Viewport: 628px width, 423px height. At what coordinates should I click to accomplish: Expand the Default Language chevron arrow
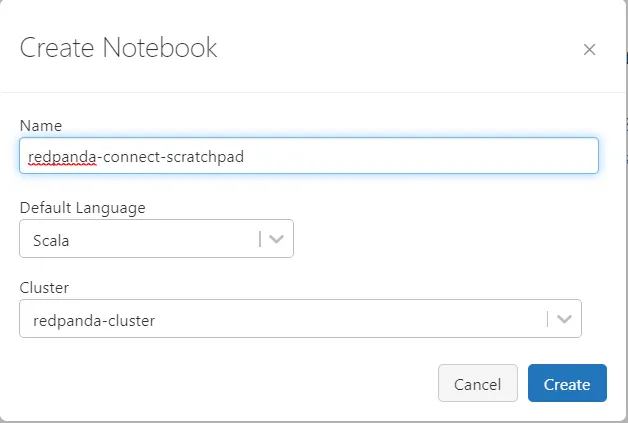[276, 239]
